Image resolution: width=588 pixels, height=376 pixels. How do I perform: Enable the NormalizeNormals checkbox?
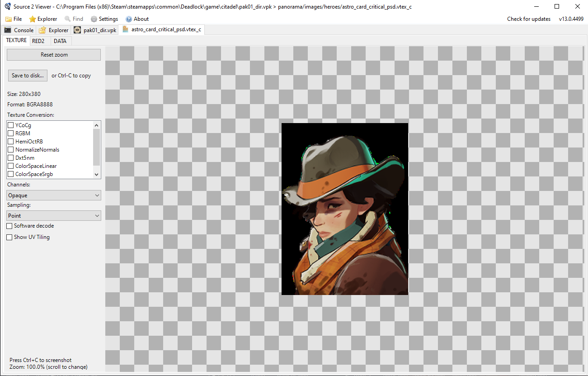pos(11,150)
